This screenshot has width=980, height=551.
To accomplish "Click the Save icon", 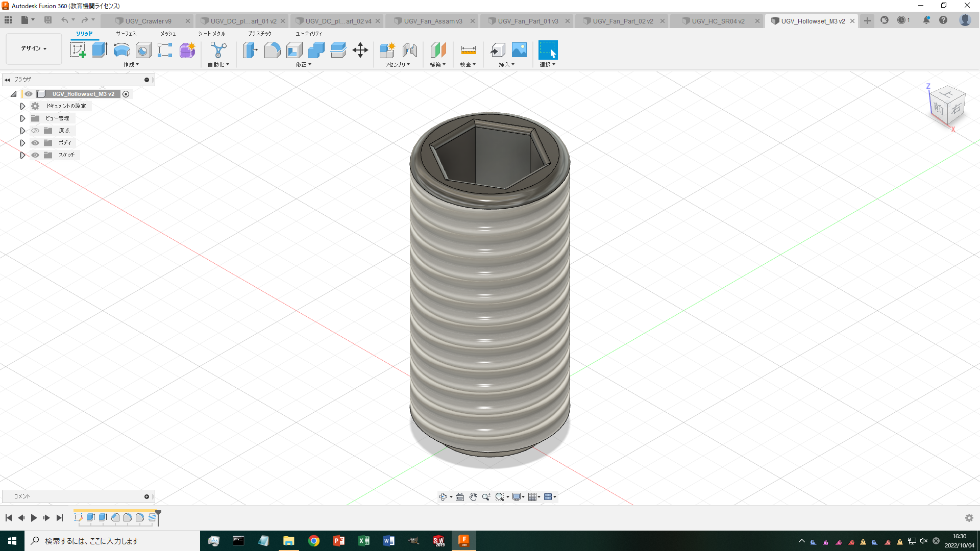I will [48, 20].
